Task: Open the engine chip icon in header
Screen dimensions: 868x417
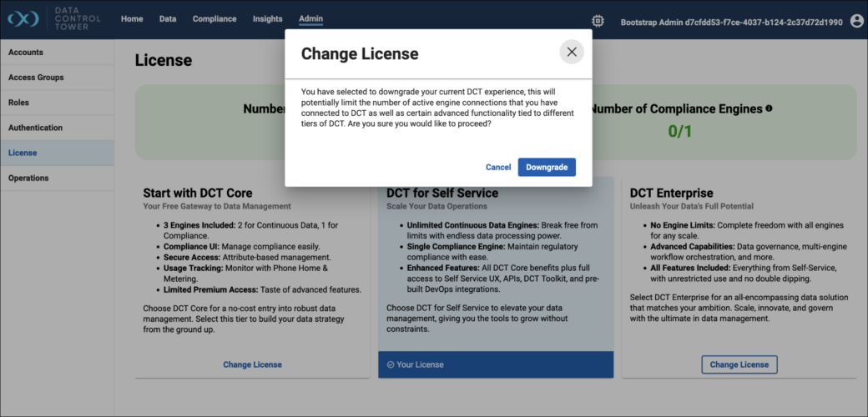Action: (598, 21)
